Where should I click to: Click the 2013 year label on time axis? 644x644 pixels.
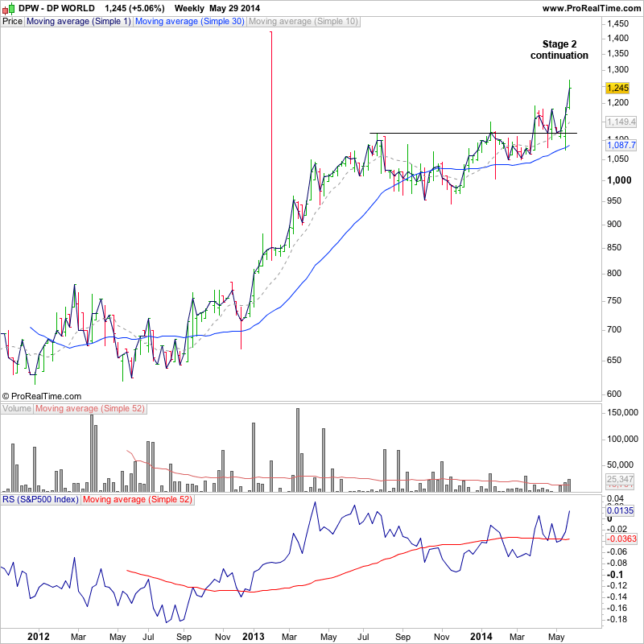[x=254, y=637]
